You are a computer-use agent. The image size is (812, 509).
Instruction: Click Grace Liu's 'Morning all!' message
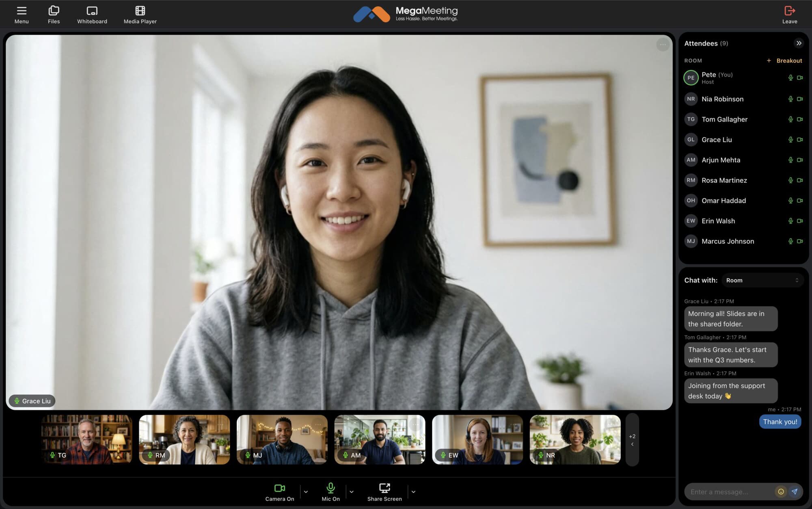point(731,319)
